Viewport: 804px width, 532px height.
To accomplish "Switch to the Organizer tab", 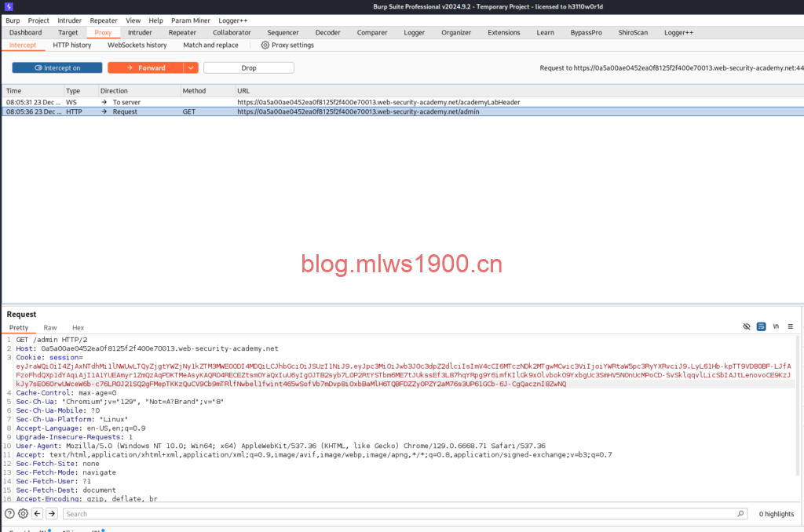I will click(x=456, y=32).
